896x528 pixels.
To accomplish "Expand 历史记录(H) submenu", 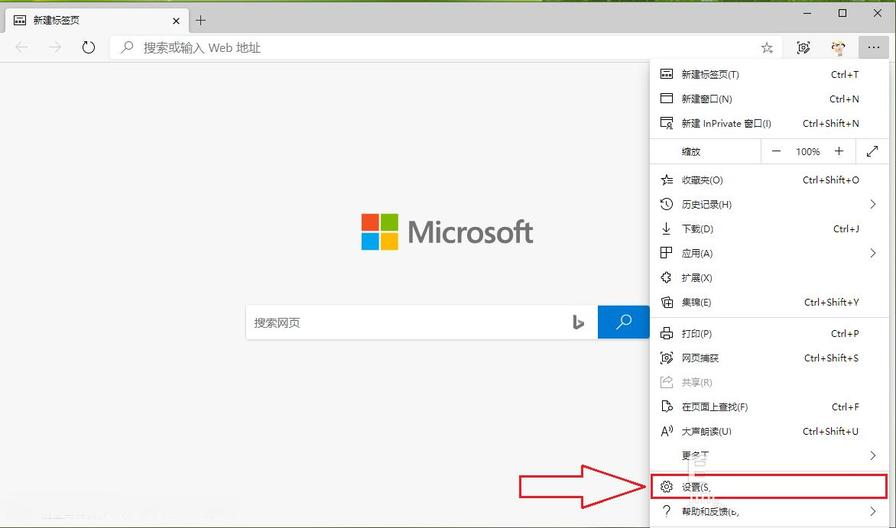I will (x=769, y=205).
